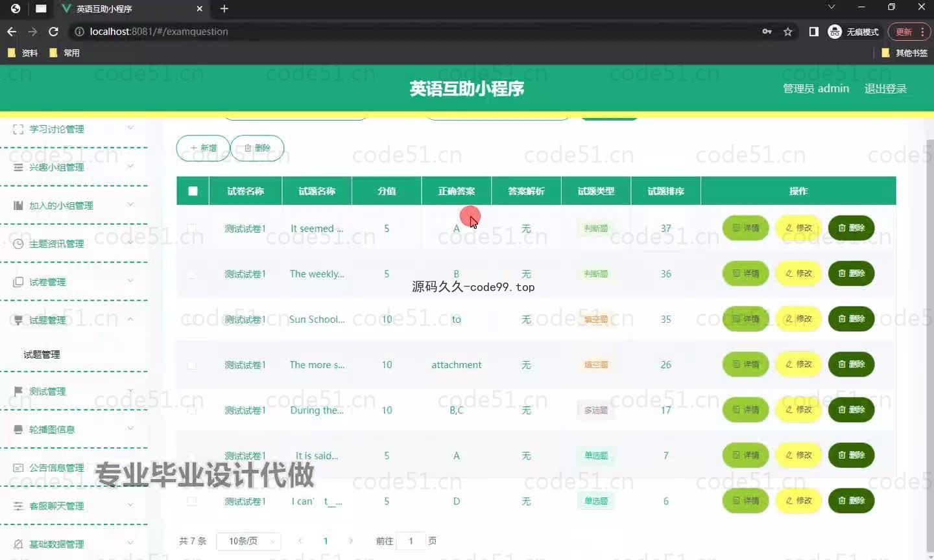
Task: Click the 学习讨论管理 sidebar icon
Action: tap(18, 129)
